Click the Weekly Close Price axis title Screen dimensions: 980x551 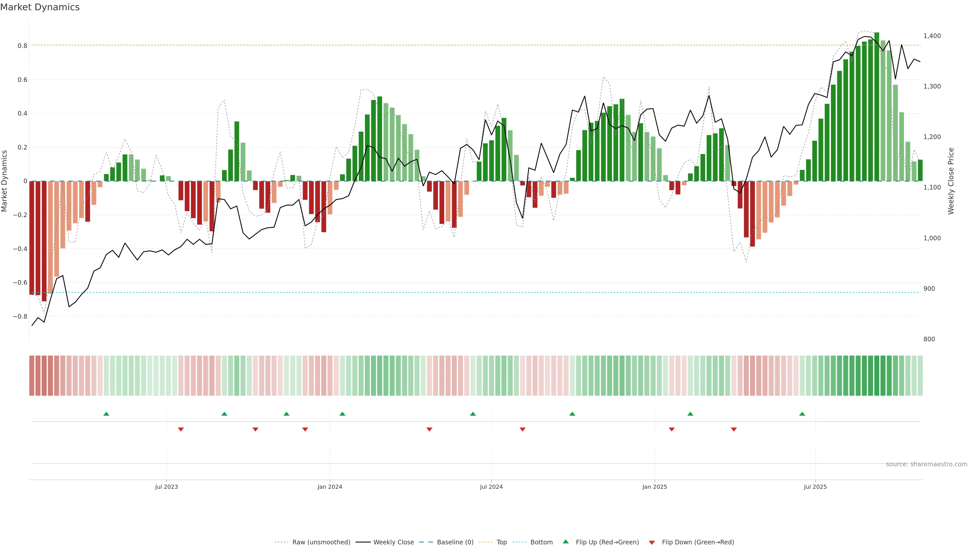[951, 181]
